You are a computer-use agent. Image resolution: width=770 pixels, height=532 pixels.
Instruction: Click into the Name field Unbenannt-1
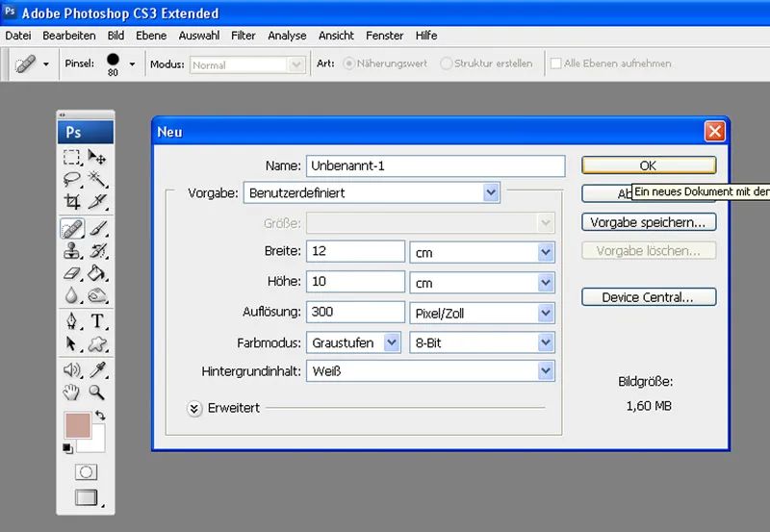[436, 165]
